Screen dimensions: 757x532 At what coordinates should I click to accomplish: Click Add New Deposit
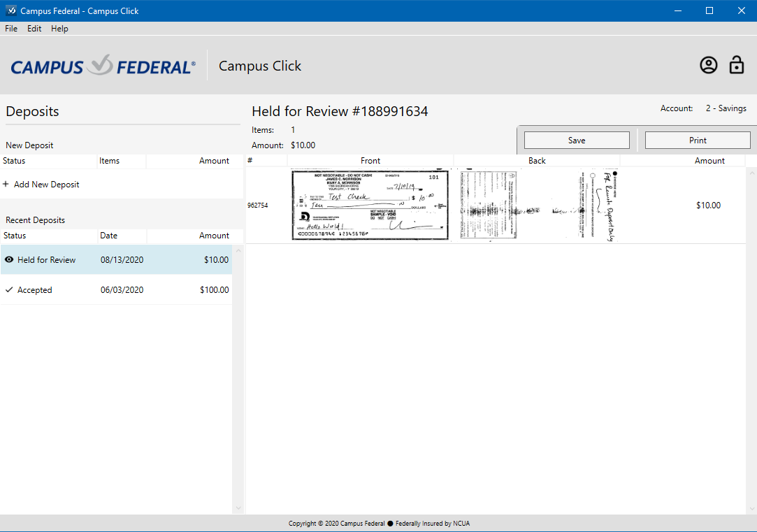[46, 185]
